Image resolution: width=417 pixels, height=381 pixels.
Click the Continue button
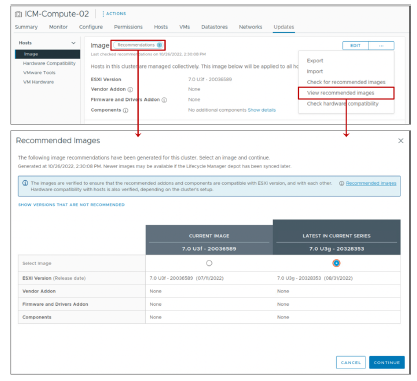[x=387, y=362]
